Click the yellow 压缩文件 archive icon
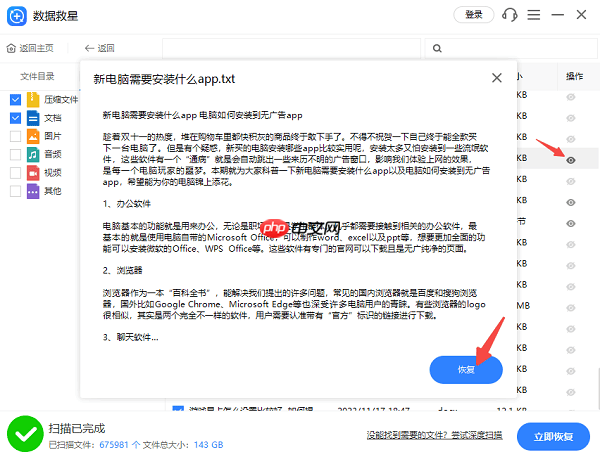Screen dimensions: 600x457 pyautogui.click(x=33, y=100)
